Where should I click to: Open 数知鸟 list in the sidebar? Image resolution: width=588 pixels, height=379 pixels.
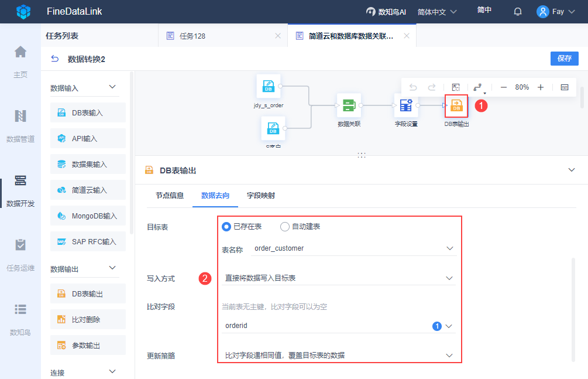point(20,320)
